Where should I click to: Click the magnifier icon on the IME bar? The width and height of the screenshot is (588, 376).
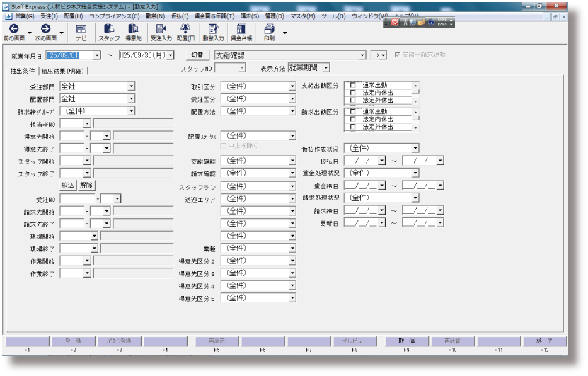pyautogui.click(x=413, y=23)
